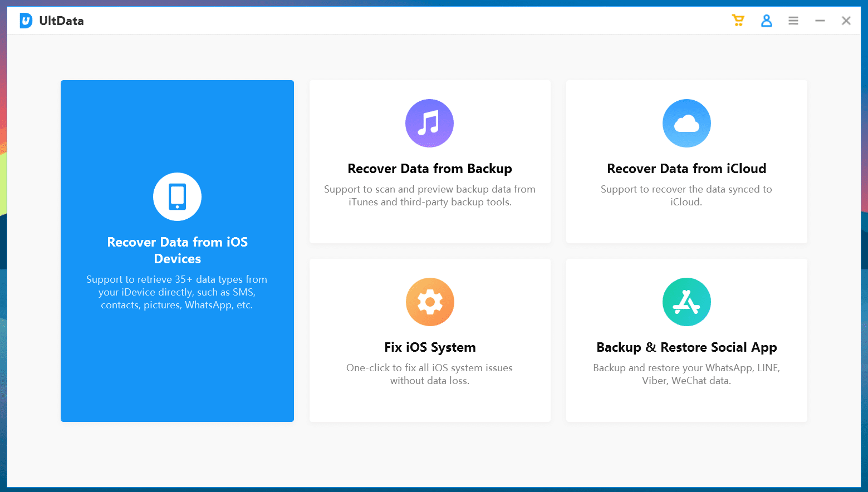Choose Recover Data from iCloud heading
Screen dimensions: 868x492
pyautogui.click(x=686, y=169)
